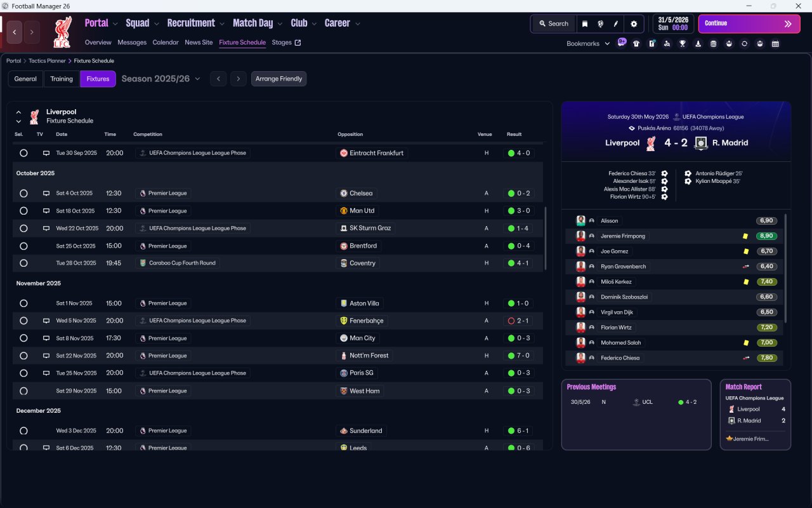Click the pencil notes icon

coord(615,23)
